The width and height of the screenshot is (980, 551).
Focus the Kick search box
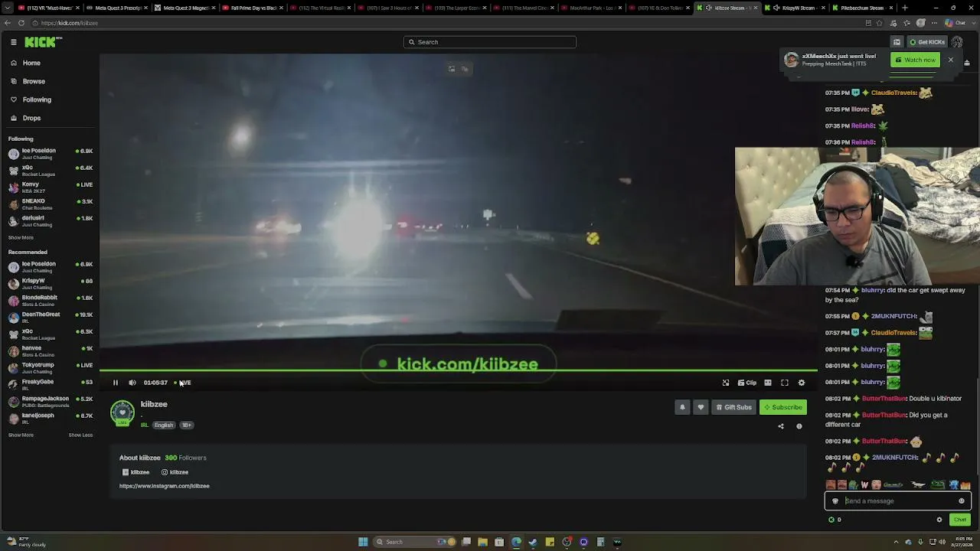490,42
